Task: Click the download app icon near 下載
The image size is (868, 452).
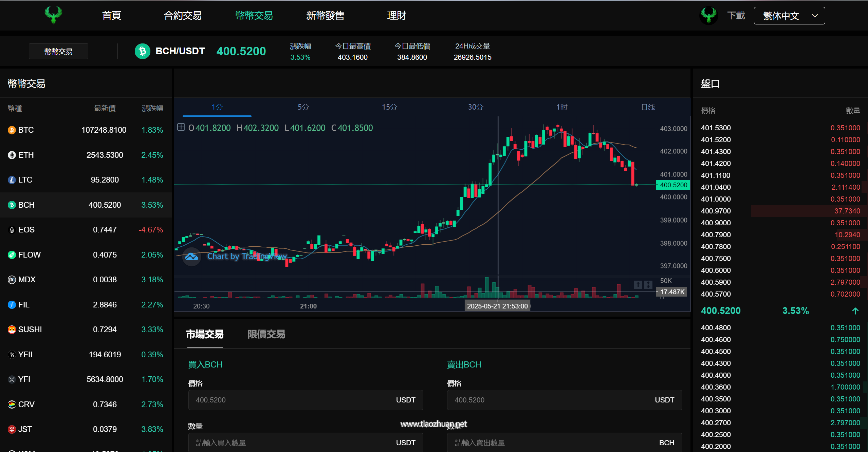Action: (708, 15)
